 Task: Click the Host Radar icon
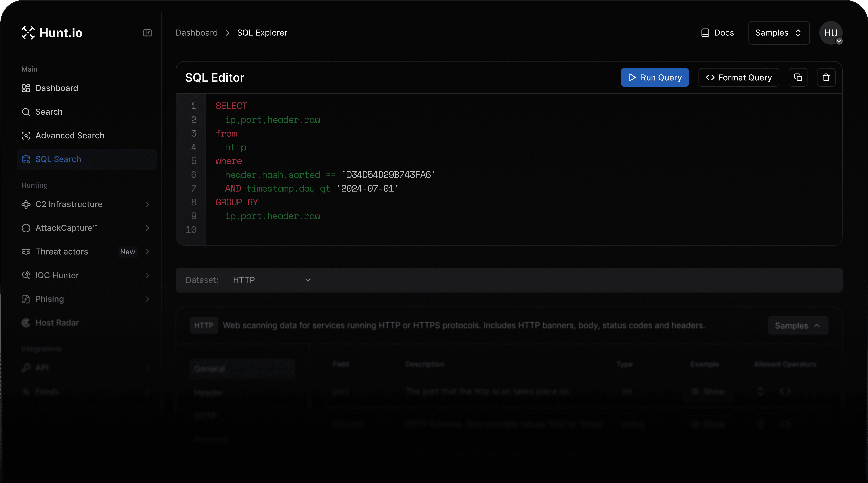pos(26,323)
